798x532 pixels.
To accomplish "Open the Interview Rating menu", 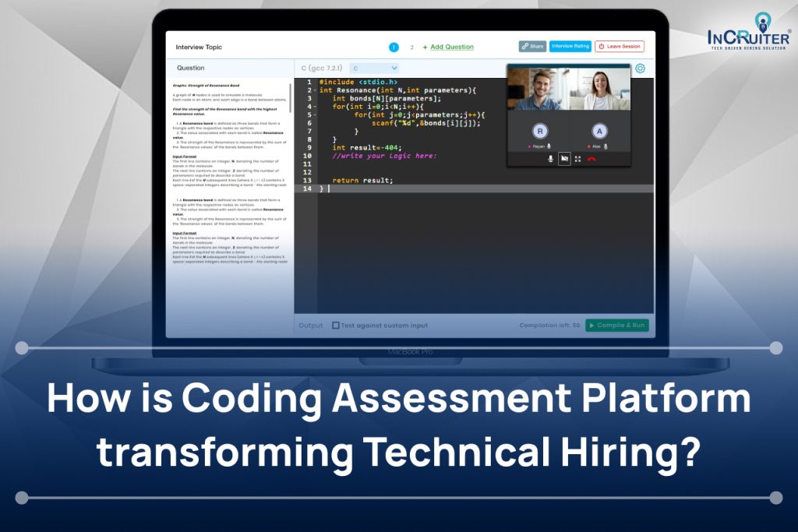I will (570, 47).
